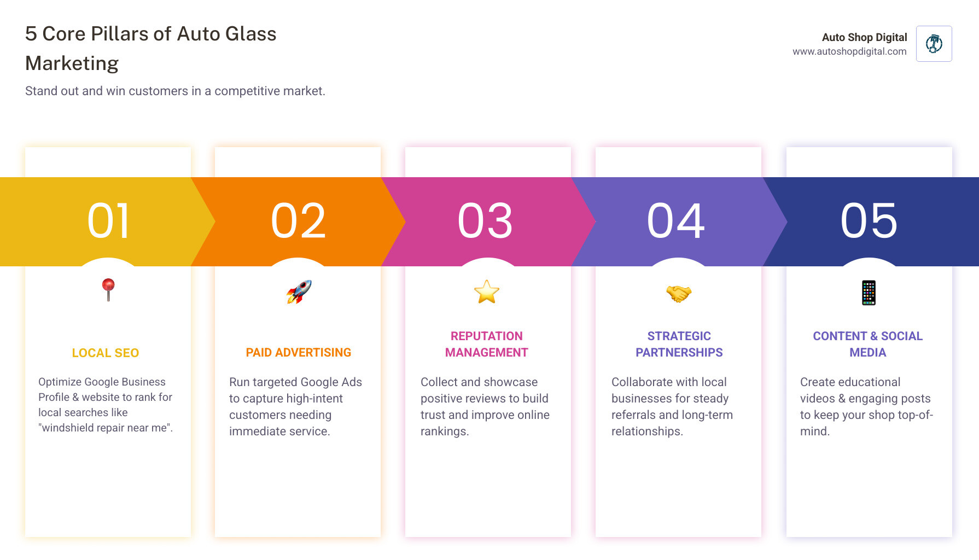Click the handshake icon under 04
This screenshot has width=979, height=560.
coord(679,293)
